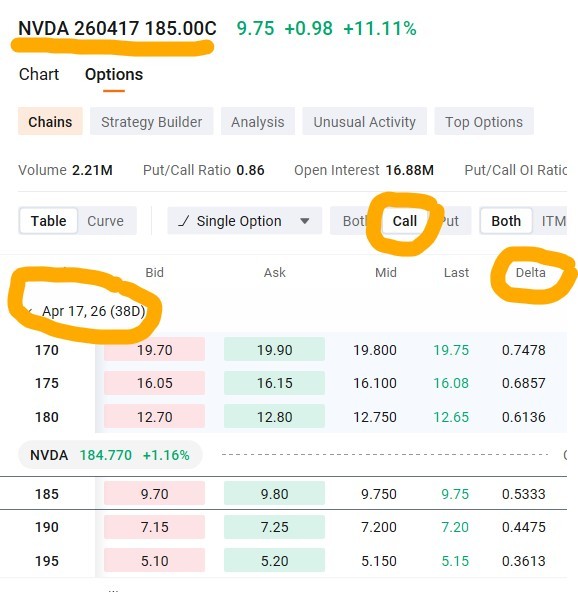Viewport: 578px width, 592px height.
Task: Sort by the Ask column header
Action: tap(274, 273)
